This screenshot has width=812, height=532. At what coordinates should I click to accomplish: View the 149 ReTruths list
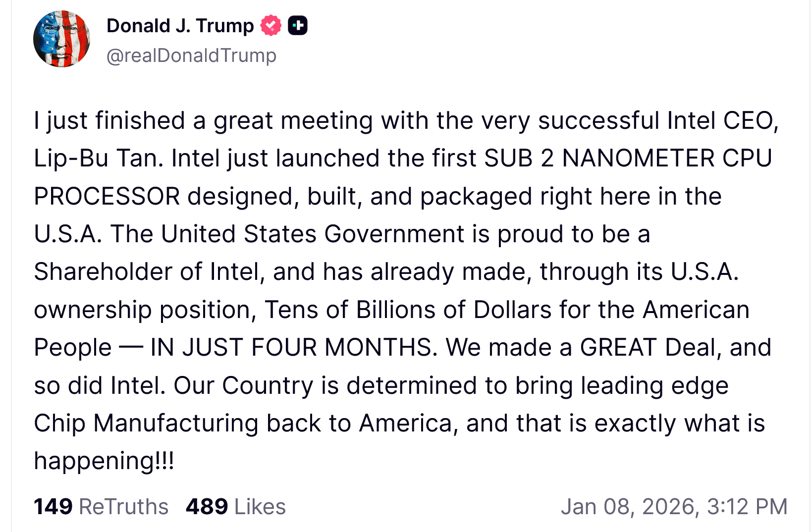[101, 507]
